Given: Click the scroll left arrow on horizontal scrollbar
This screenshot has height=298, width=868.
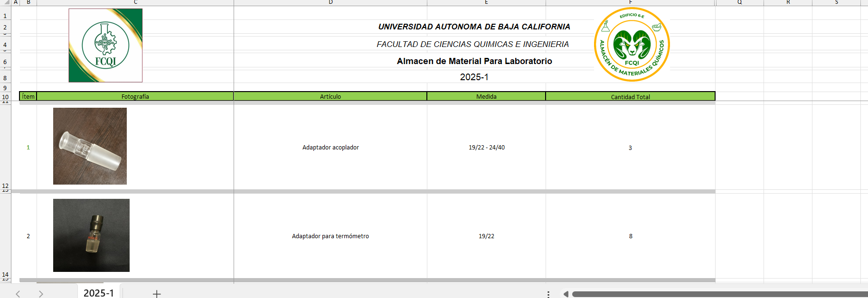Looking at the screenshot, I should pos(566,294).
